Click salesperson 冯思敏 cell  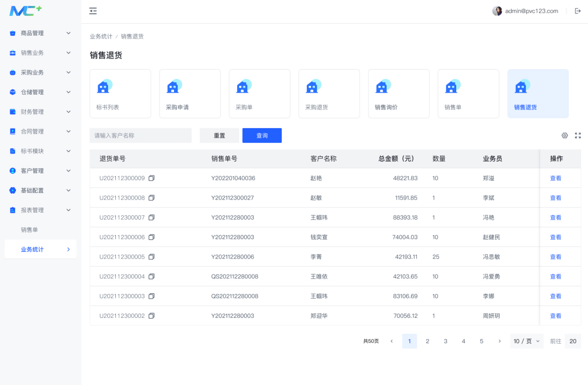pos(491,257)
